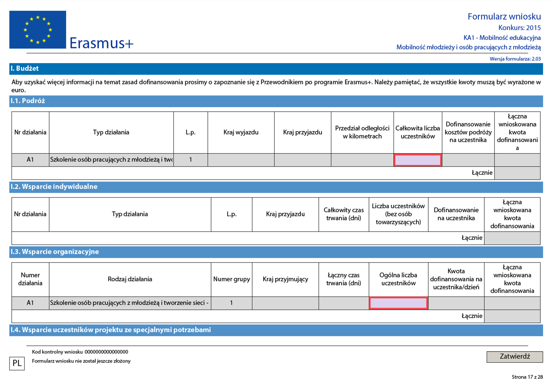Click Łączna wnioskowana kwota cell in Podróż row A1
This screenshot has height=392, width=553.
click(x=517, y=160)
